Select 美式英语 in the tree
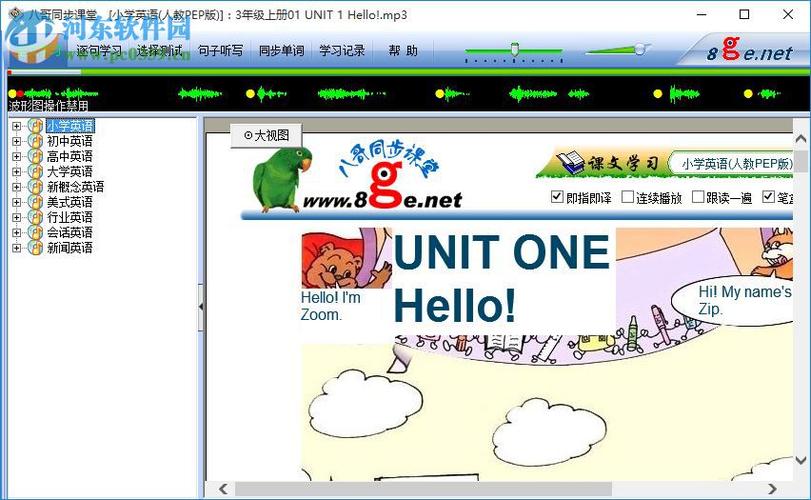 (x=70, y=202)
